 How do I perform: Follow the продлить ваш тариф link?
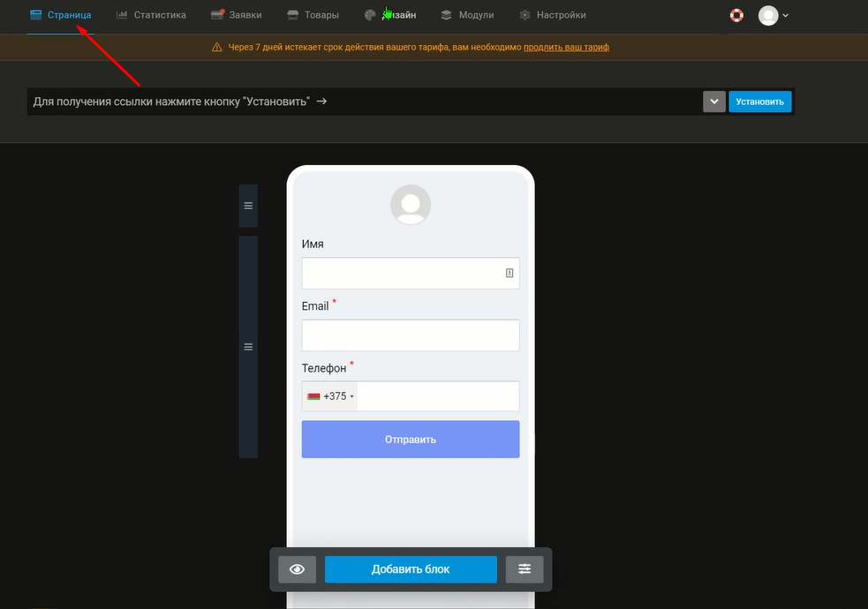click(x=566, y=48)
